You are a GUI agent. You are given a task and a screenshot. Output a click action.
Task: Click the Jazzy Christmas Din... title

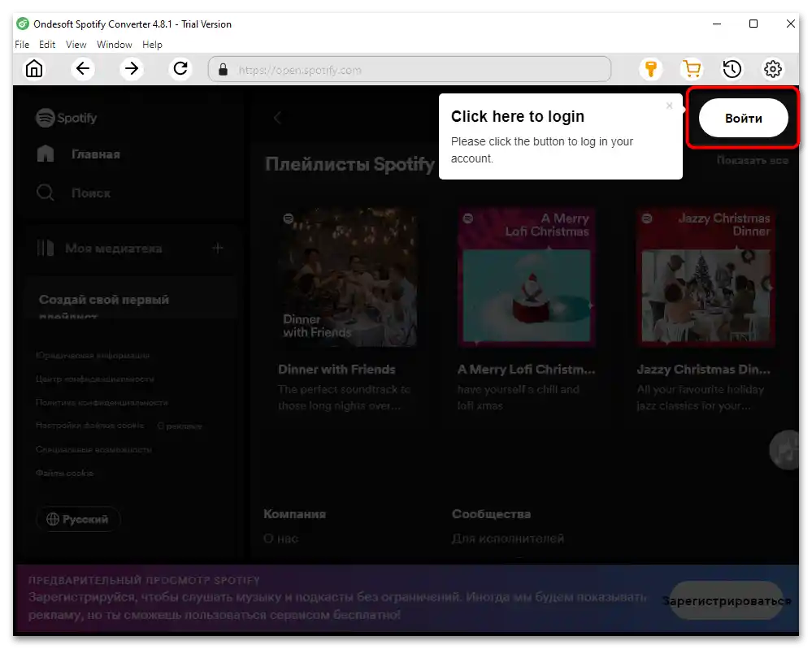704,370
